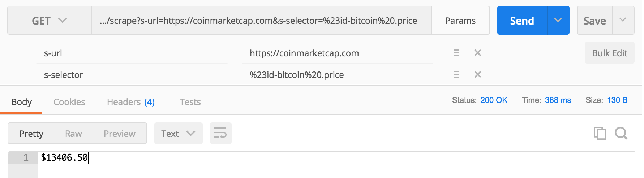
Task: Select the Pretty response view
Action: click(x=31, y=134)
